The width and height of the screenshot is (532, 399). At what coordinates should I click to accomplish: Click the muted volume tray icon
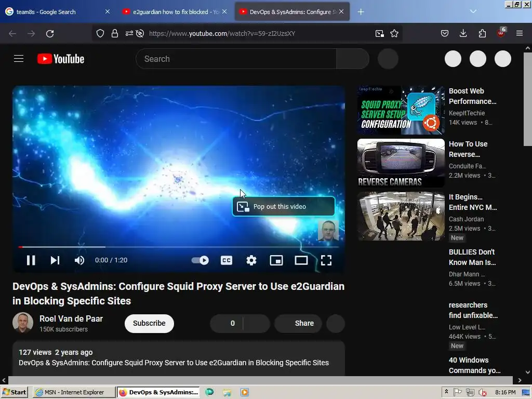pos(483,393)
